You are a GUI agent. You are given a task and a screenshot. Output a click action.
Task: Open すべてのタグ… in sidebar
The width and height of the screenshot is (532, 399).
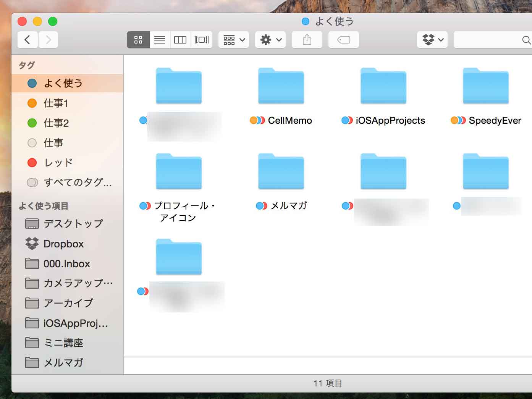(68, 183)
